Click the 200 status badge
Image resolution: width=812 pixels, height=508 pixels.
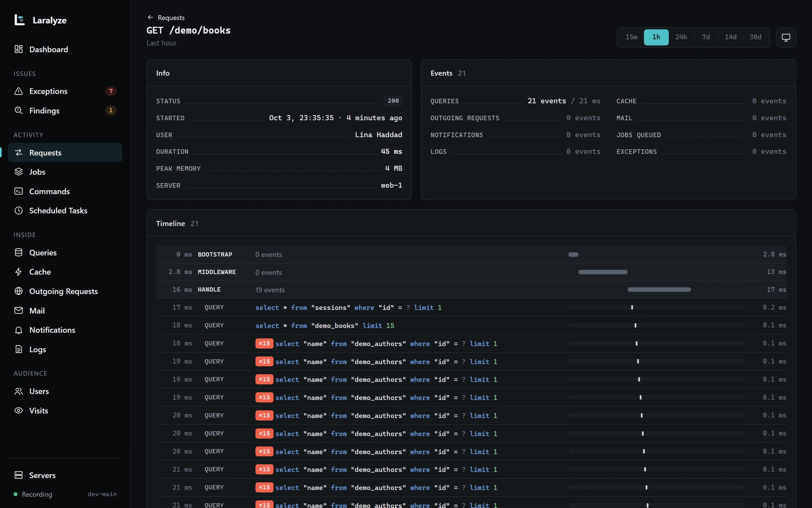393,101
